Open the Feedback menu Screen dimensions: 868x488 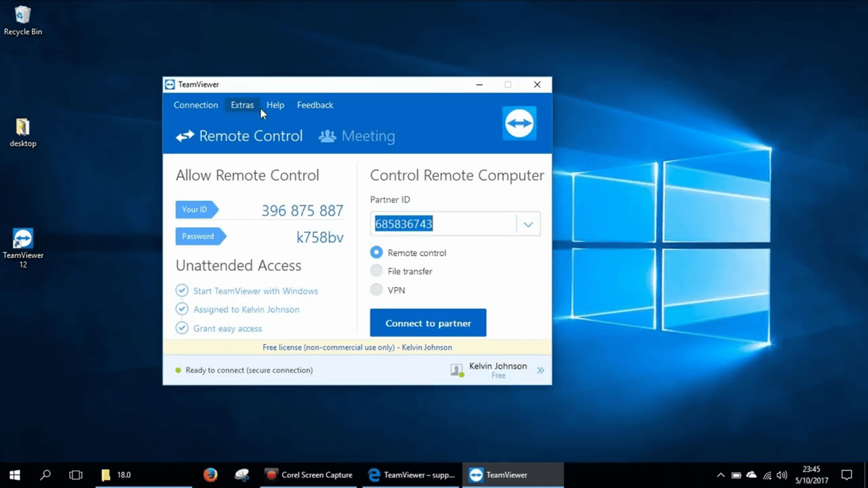coord(315,105)
